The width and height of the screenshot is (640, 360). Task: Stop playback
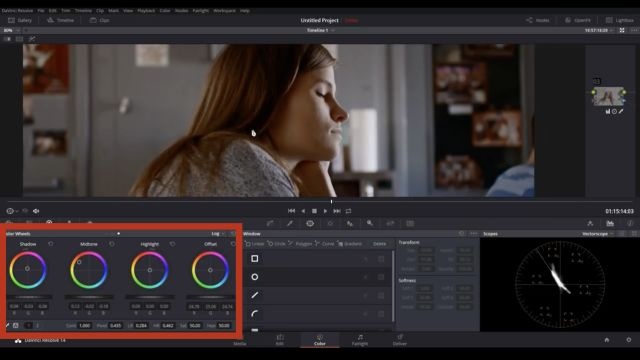click(x=314, y=211)
